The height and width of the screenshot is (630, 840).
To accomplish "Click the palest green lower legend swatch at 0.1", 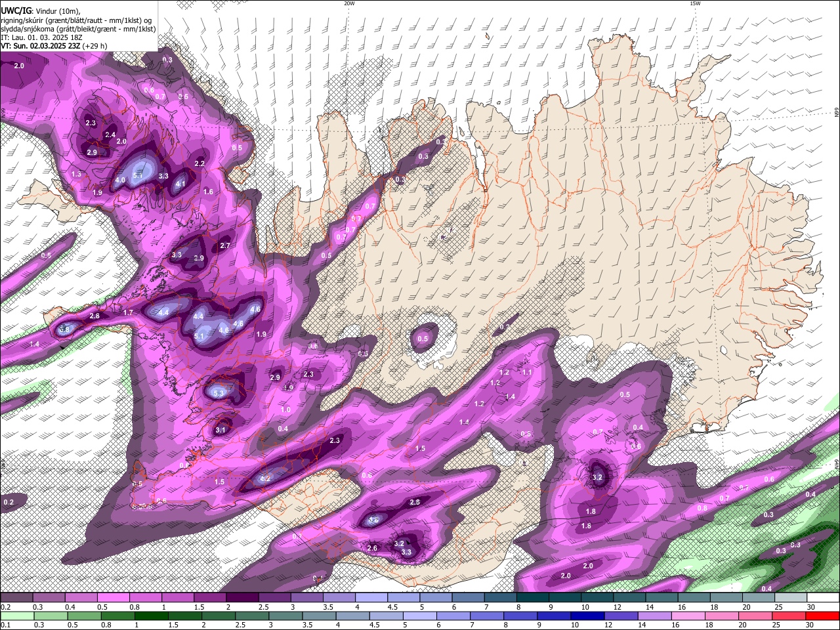I will pyautogui.click(x=18, y=616).
